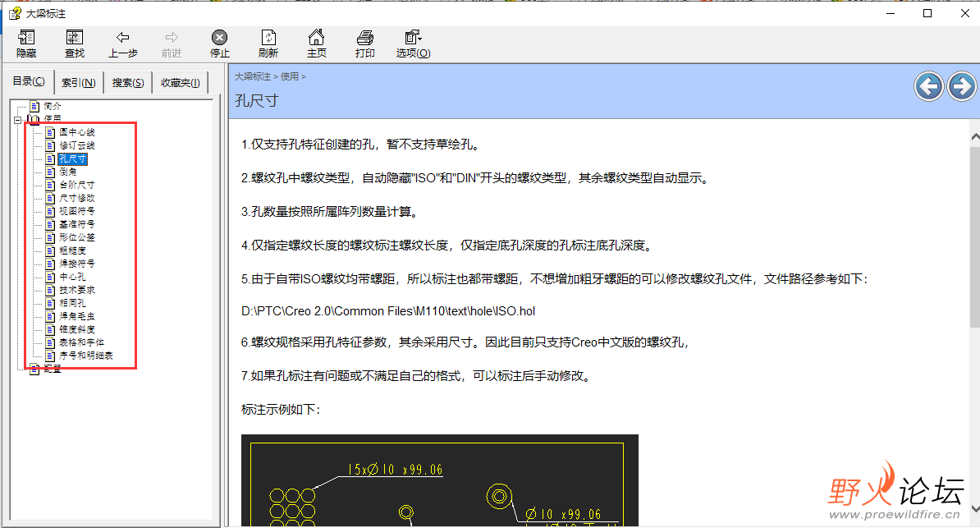The height and width of the screenshot is (528, 980).
Task: Select the highlighted 孔尺寸 topic
Action: tap(72, 159)
